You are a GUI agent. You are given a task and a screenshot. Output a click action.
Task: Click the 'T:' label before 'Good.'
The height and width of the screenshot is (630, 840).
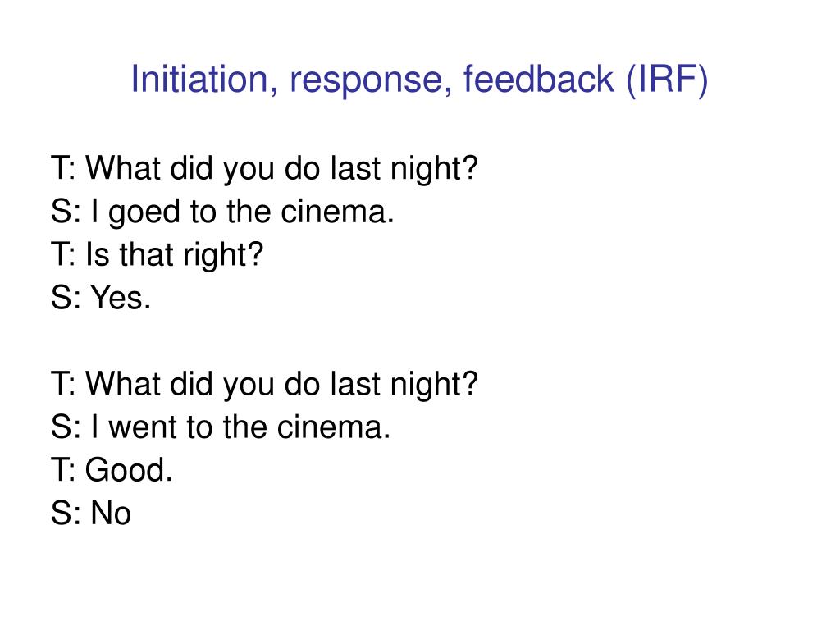pyautogui.click(x=63, y=470)
